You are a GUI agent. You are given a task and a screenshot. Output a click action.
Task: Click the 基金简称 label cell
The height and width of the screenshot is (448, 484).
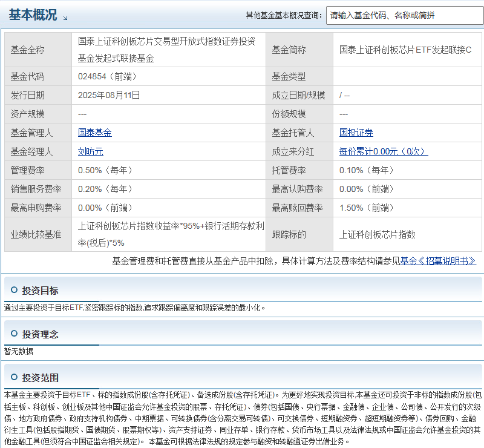click(299, 50)
